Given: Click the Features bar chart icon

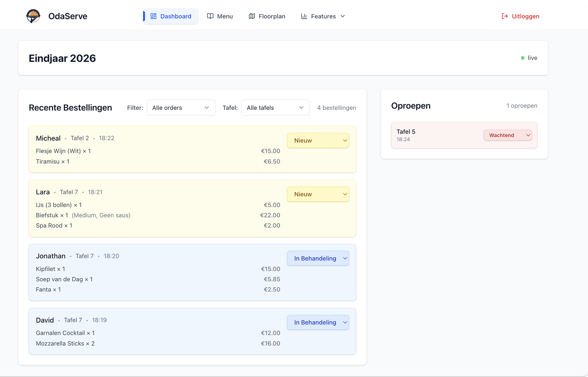Looking at the screenshot, I should pyautogui.click(x=304, y=16).
